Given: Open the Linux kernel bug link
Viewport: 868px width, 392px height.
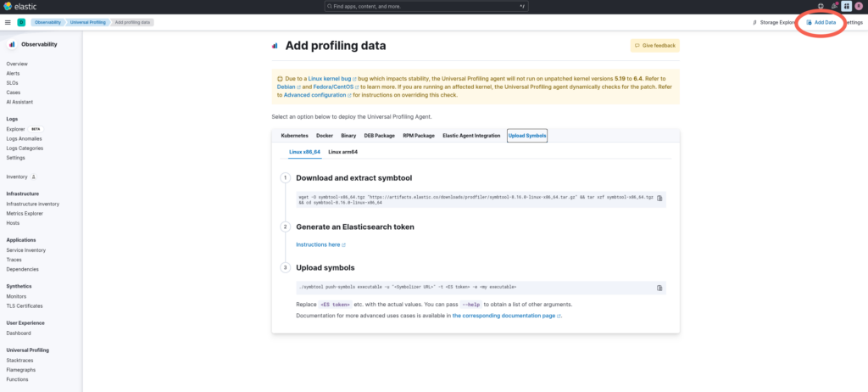Looking at the screenshot, I should [332, 79].
